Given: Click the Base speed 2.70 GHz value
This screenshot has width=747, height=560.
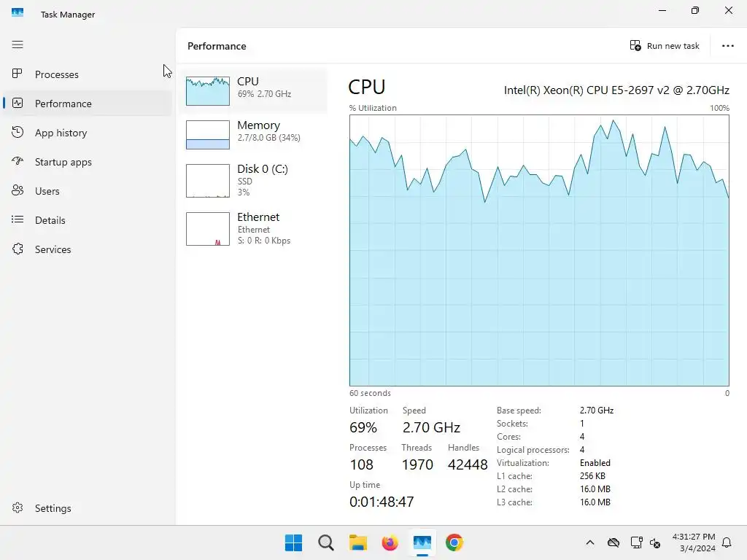Looking at the screenshot, I should 597,410.
